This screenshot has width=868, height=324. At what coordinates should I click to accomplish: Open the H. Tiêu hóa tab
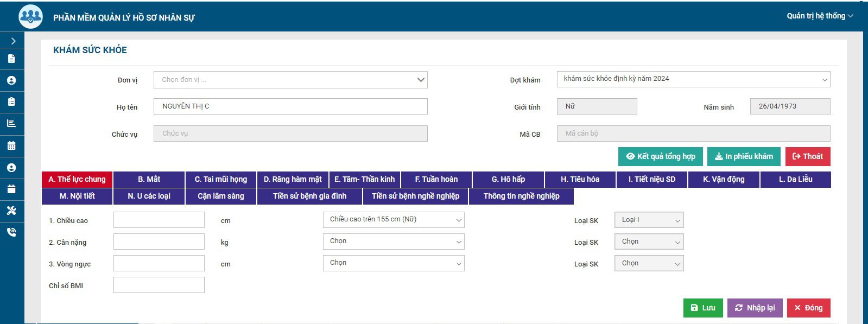[580, 180]
